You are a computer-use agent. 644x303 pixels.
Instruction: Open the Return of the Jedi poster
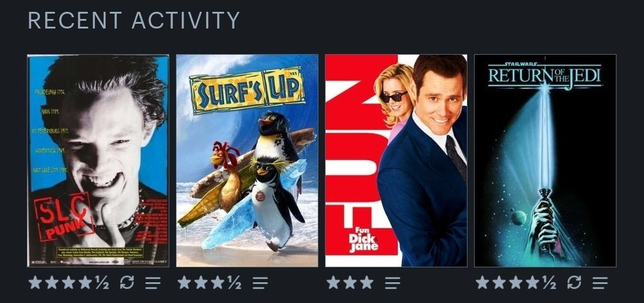coord(545,161)
